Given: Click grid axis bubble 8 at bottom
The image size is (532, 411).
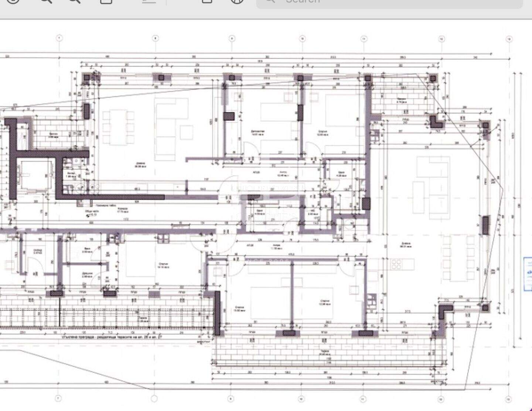Looking at the screenshot, I should pos(154,399).
